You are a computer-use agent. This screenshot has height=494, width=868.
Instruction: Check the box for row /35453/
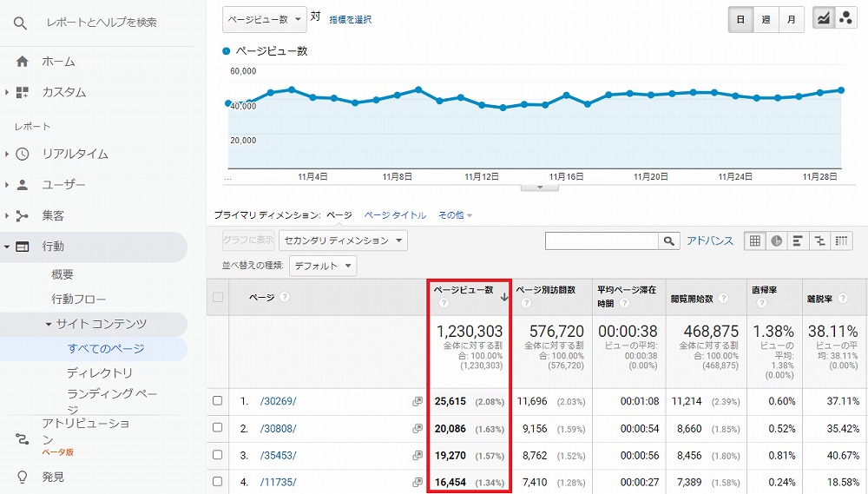click(218, 455)
